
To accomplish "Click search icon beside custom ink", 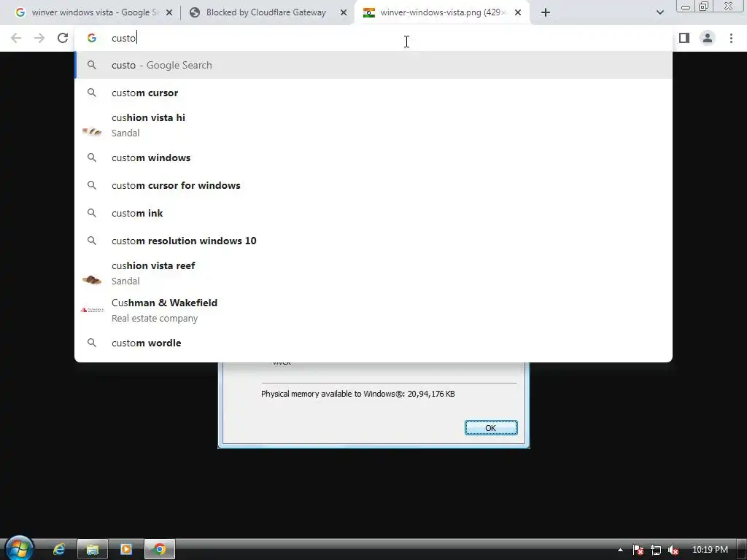I will [92, 213].
